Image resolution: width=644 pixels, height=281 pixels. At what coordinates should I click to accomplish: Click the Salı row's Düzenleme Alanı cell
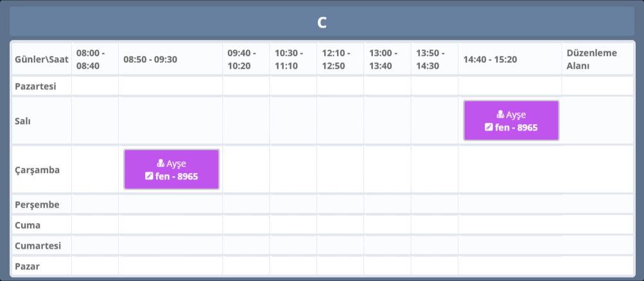(597, 120)
